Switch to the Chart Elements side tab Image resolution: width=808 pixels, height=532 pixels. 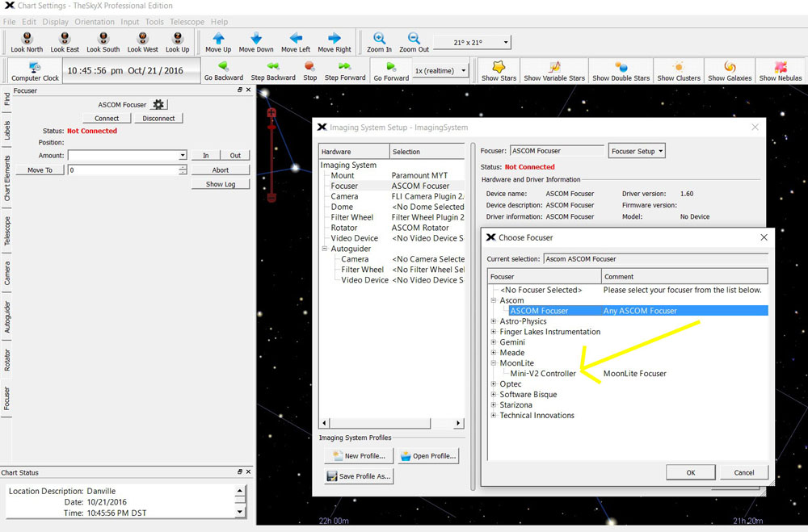6,178
